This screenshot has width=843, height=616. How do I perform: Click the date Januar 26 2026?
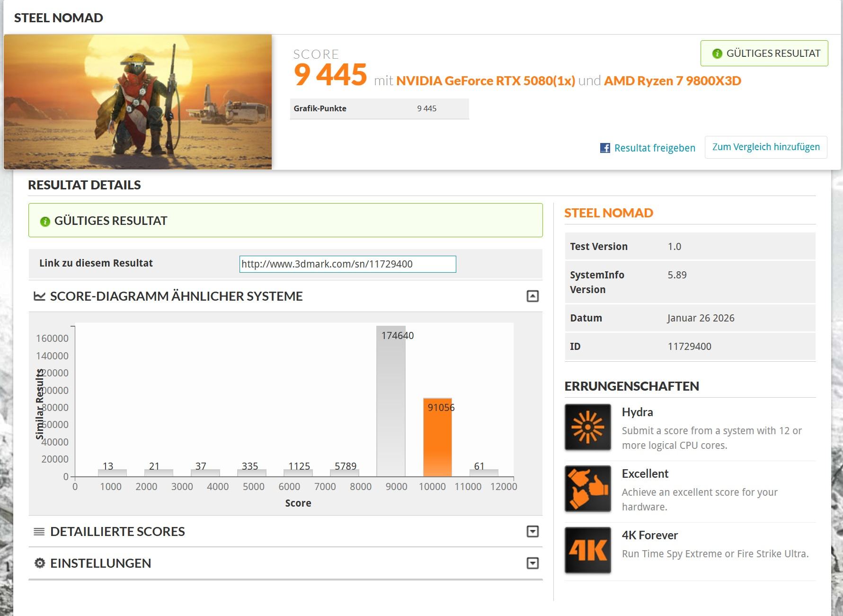click(x=701, y=318)
